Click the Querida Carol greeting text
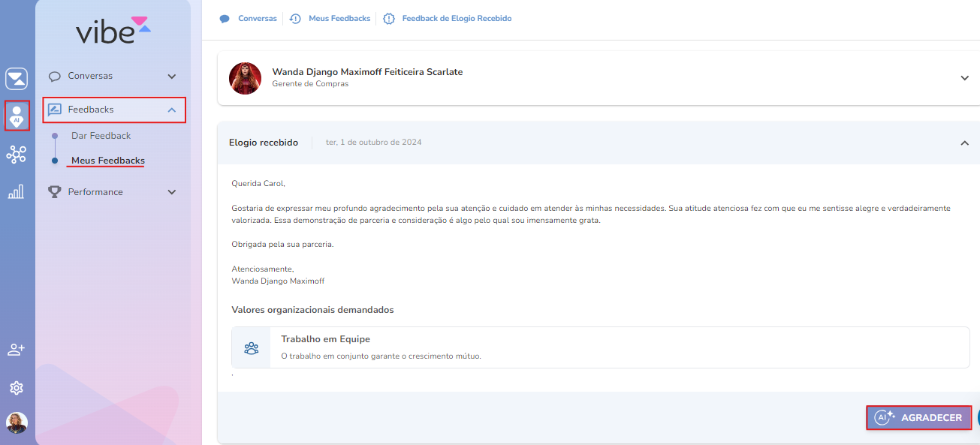The width and height of the screenshot is (980, 445). coord(258,183)
